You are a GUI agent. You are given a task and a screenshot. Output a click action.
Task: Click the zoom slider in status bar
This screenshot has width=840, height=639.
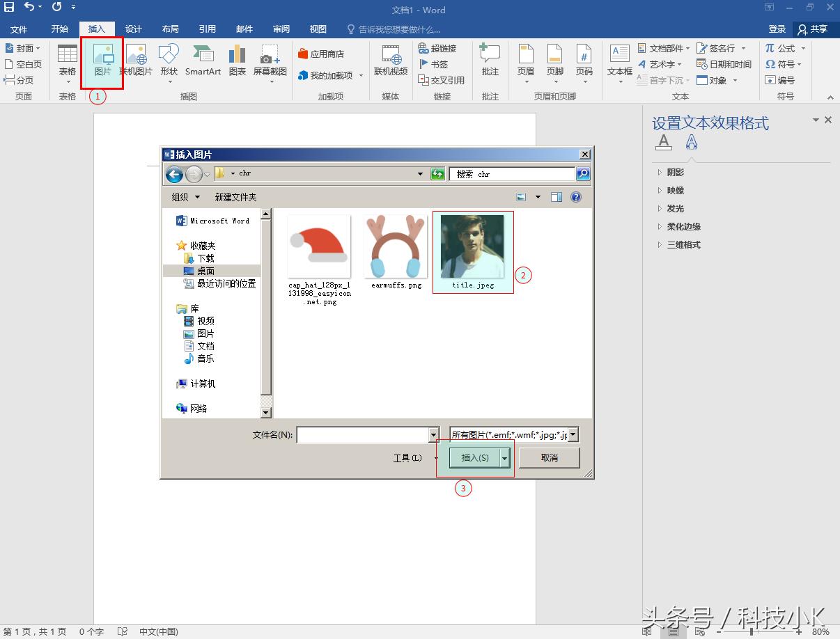750,632
